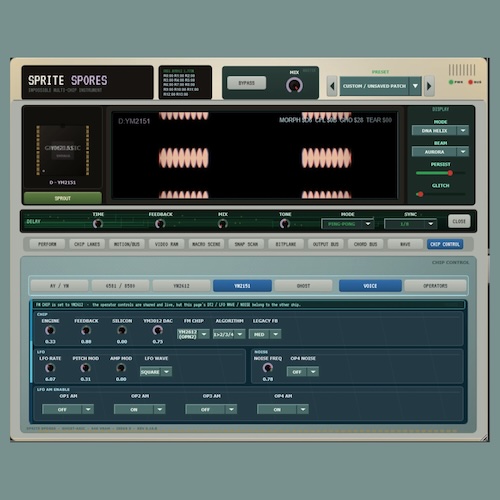Switch to the PERFORM tab
Viewport: 500px width, 500px height.
47,244
